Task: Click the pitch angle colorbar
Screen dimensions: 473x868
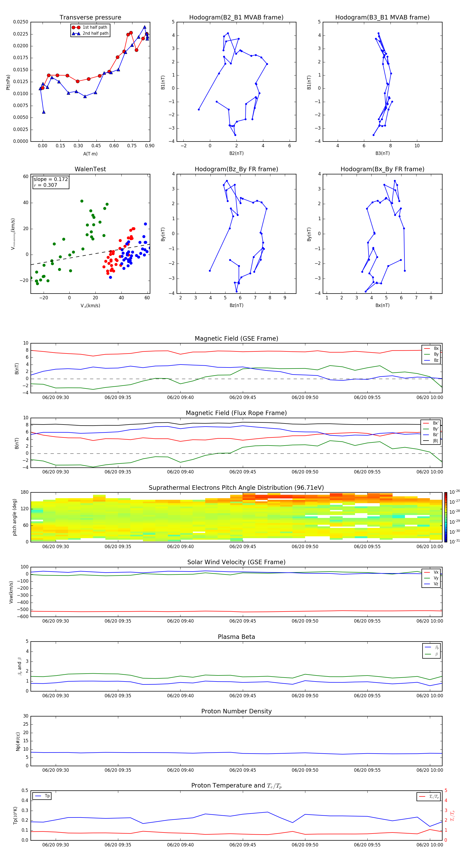Action: point(446,517)
